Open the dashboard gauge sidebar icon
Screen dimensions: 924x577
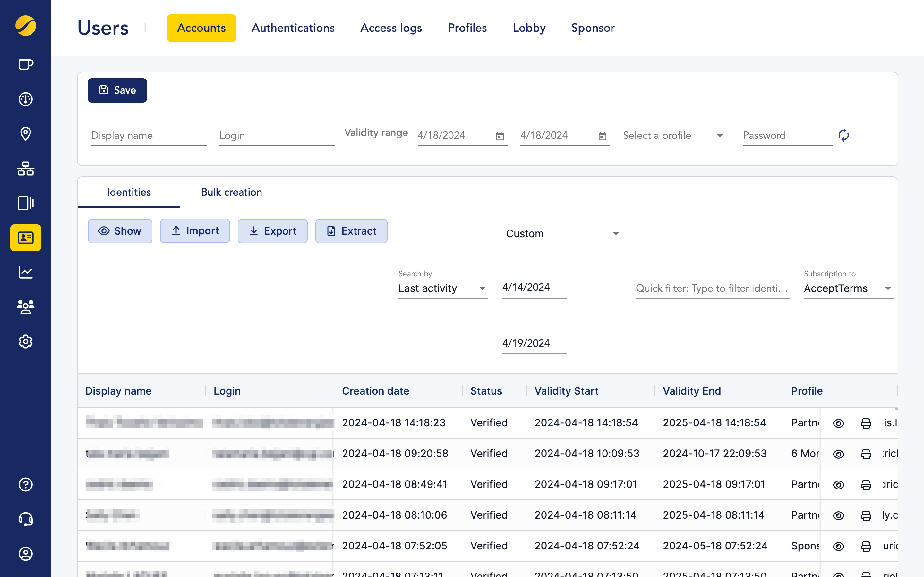[x=26, y=99]
